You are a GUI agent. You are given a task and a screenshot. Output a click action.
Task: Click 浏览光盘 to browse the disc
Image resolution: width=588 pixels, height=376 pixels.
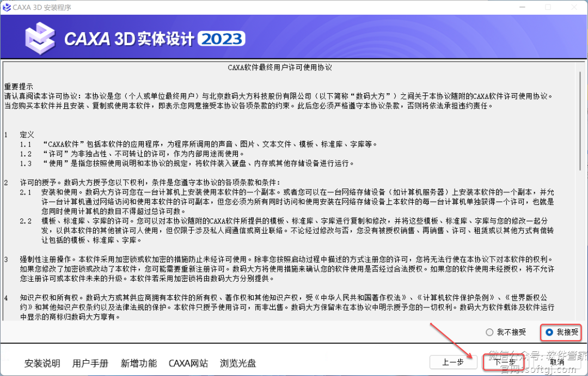click(x=238, y=363)
